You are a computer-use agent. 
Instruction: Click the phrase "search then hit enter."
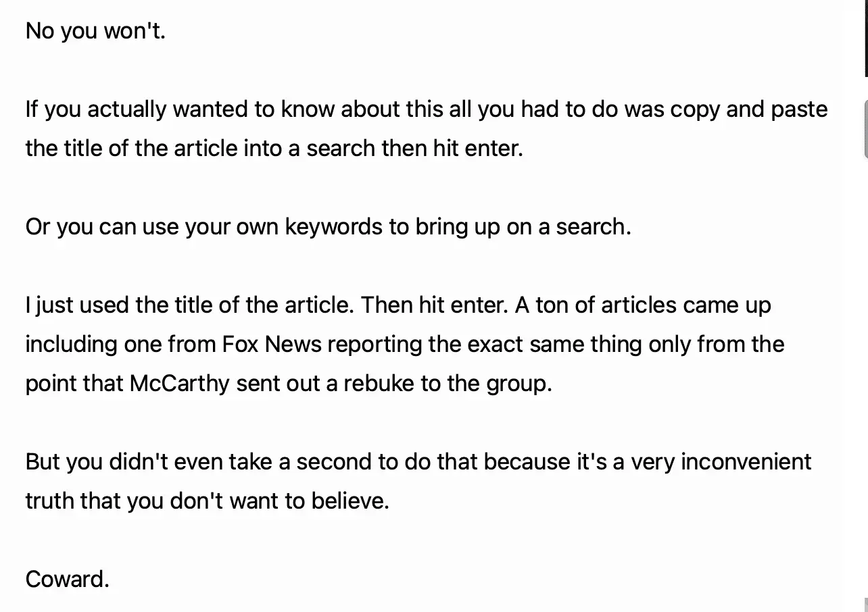pyautogui.click(x=415, y=149)
